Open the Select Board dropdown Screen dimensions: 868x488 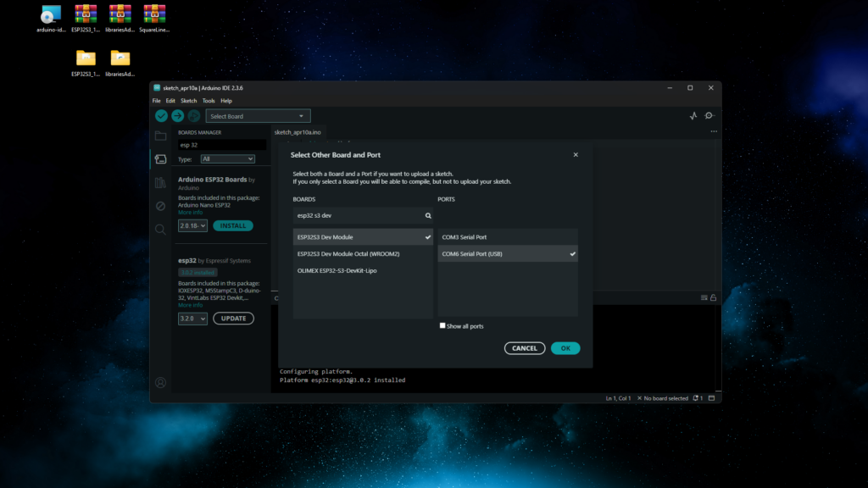258,116
